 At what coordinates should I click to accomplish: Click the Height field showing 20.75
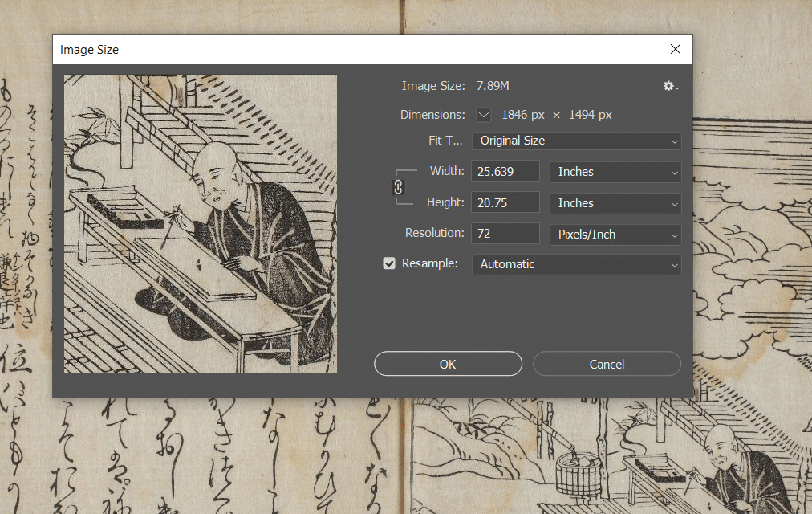coord(505,202)
